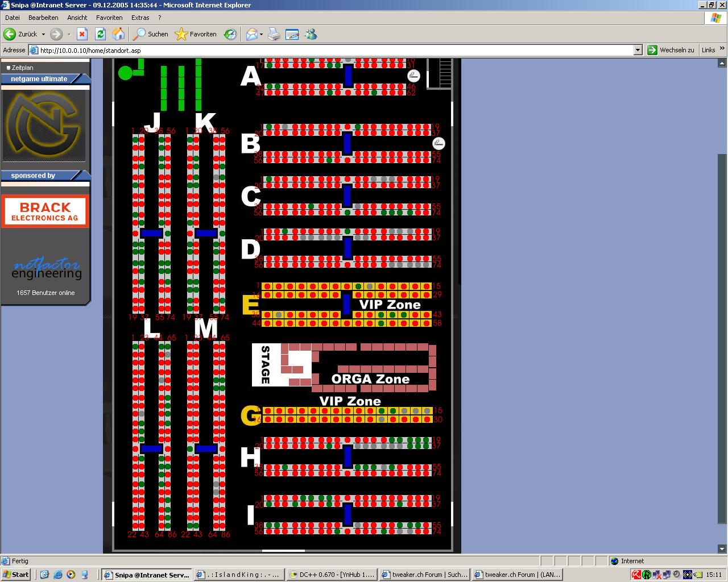The height and width of the screenshot is (582, 728).
Task: Print the page with the printer icon
Action: (x=274, y=34)
